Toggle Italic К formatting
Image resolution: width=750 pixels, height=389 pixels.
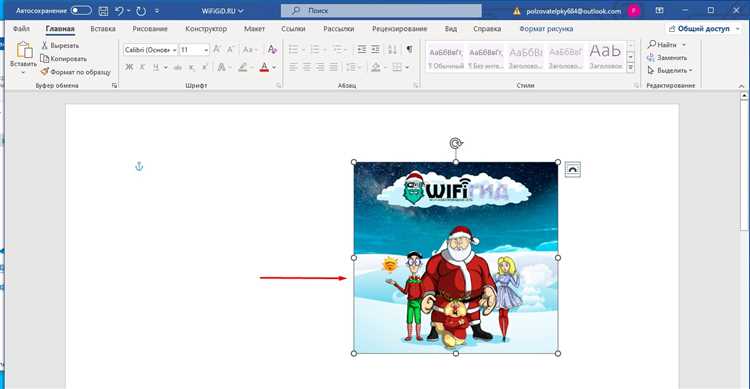coord(142,67)
